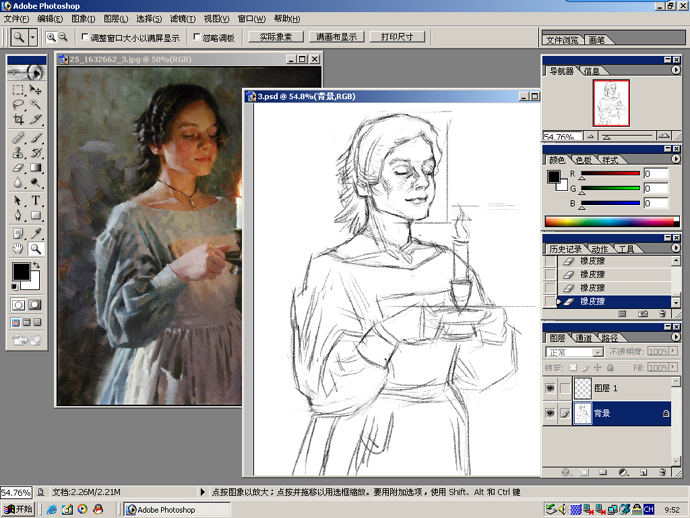Select the Hand tool
The height and width of the screenshot is (518, 690).
click(x=18, y=249)
